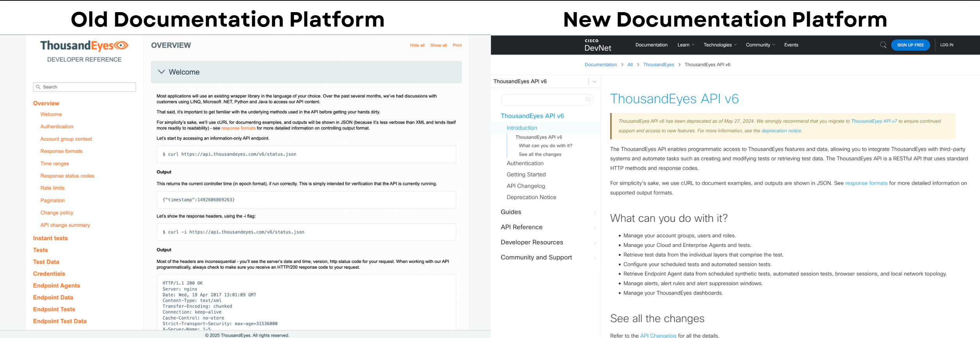The height and width of the screenshot is (338, 980).
Task: Click the old platform Search field
Action: pyautogui.click(x=84, y=87)
